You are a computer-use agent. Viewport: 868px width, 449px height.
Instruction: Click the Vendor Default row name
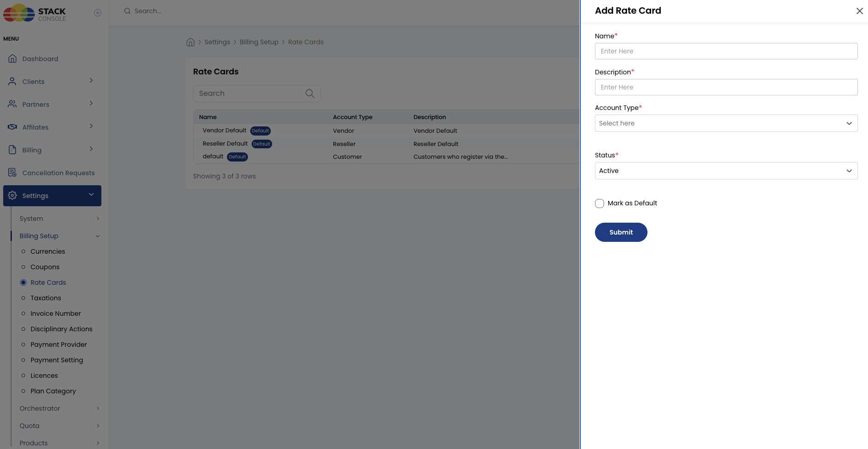click(x=224, y=131)
